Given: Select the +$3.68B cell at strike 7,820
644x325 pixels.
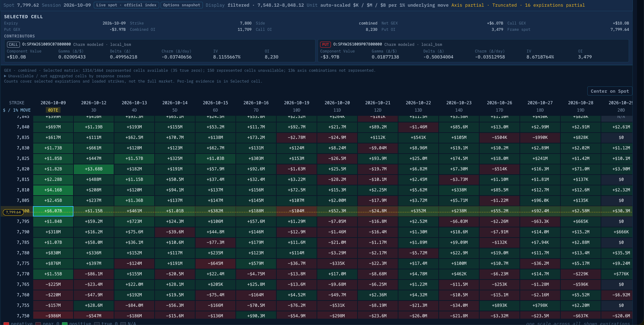Looking at the screenshot, I should pos(94,169).
